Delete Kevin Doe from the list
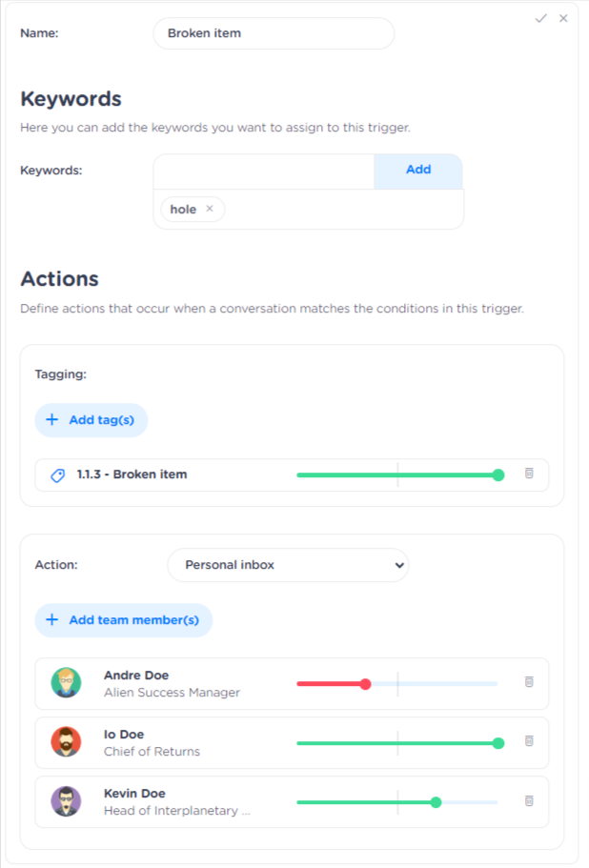The height and width of the screenshot is (868, 589). (529, 801)
